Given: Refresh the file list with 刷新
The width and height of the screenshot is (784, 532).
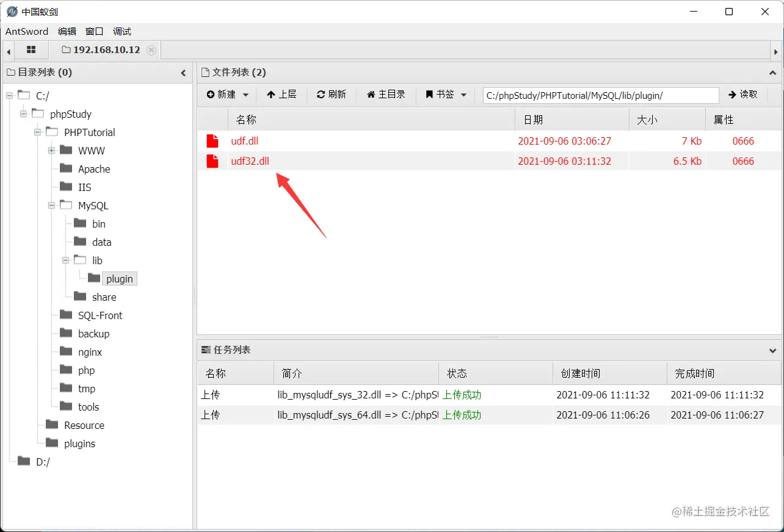Looking at the screenshot, I should tap(332, 95).
